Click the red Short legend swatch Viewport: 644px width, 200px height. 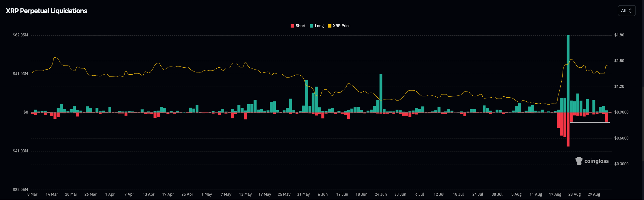coord(292,26)
